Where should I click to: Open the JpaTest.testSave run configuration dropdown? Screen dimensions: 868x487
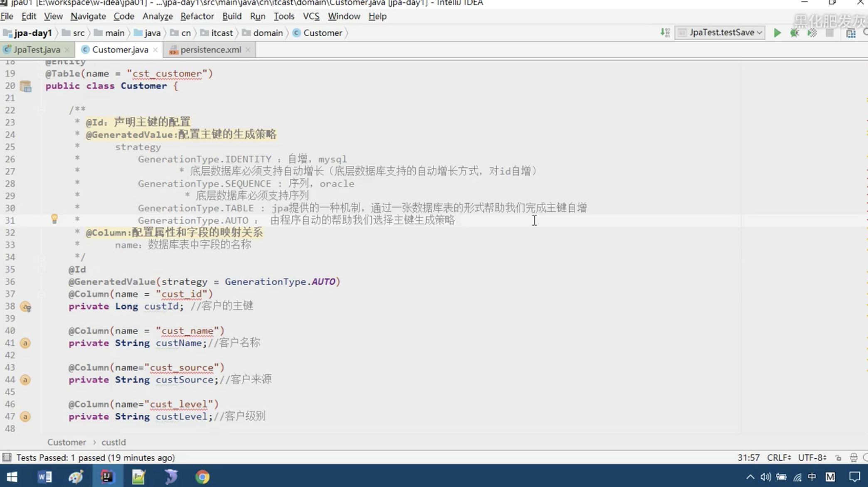720,32
